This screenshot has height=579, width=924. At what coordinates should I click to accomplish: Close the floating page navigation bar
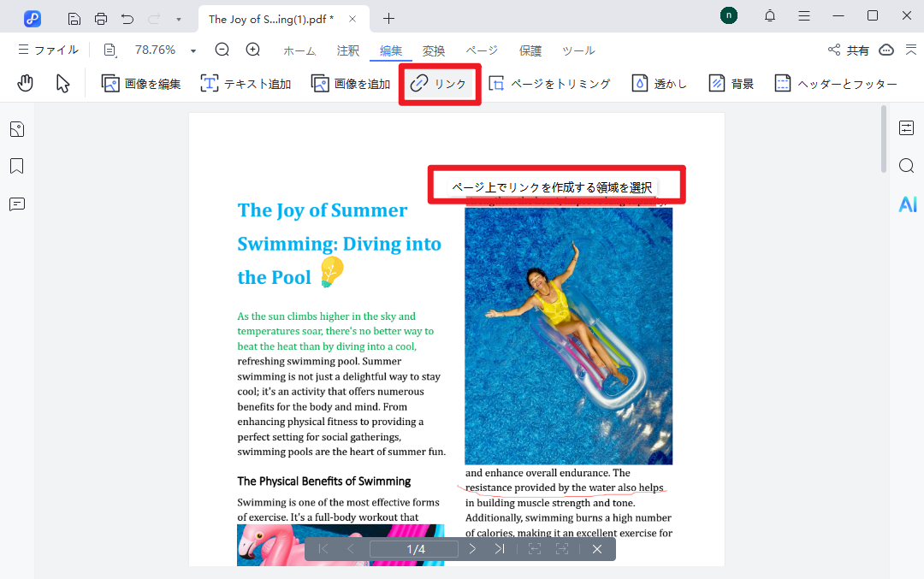(597, 549)
